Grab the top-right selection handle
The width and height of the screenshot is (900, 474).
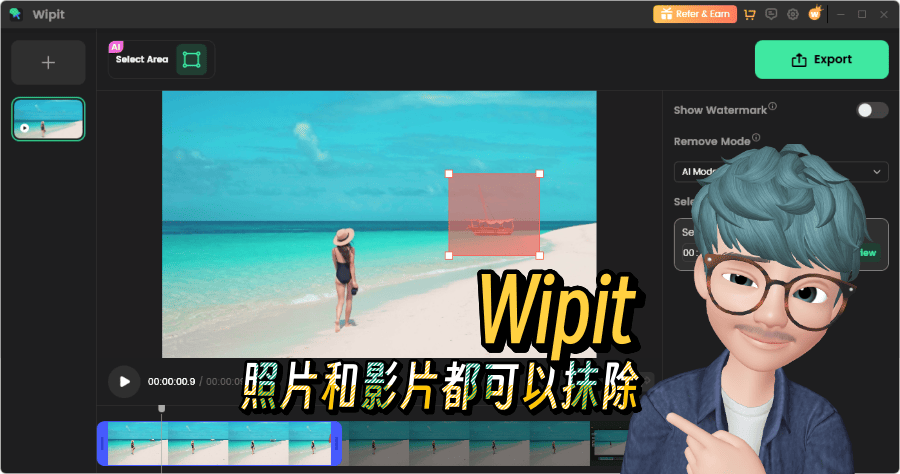coord(540,174)
